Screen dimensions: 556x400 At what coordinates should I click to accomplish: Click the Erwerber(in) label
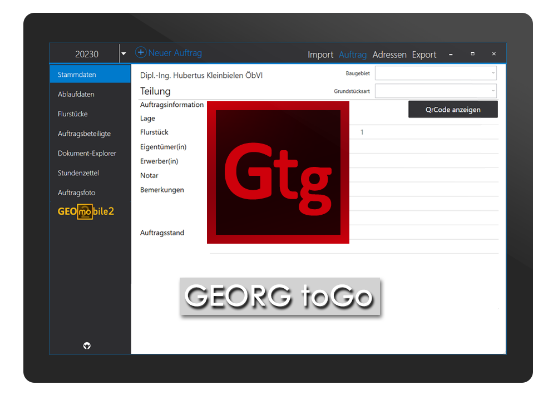159,161
